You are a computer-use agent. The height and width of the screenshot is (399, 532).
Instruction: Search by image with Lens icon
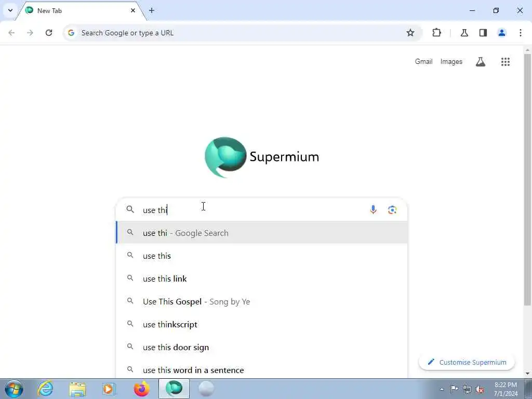[x=392, y=210]
